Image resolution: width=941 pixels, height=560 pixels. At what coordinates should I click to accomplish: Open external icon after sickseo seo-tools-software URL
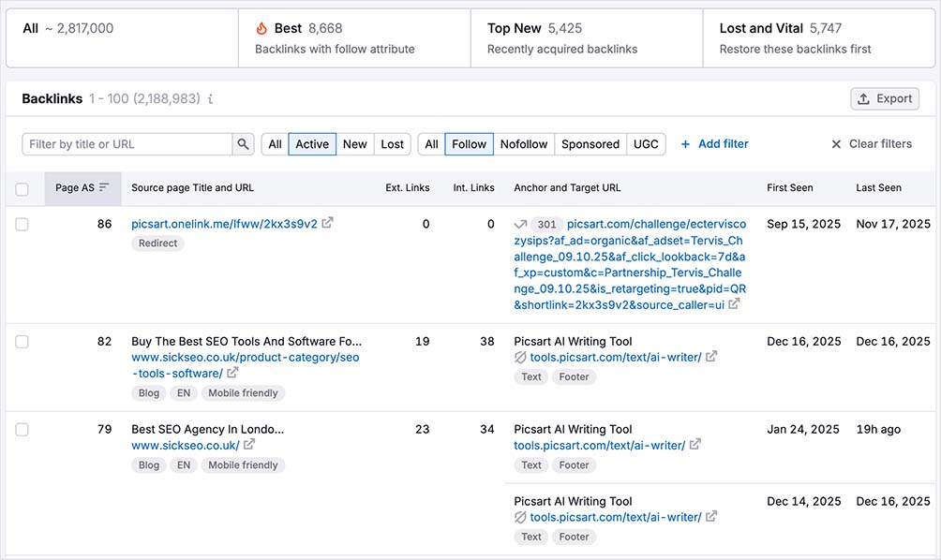click(x=232, y=373)
